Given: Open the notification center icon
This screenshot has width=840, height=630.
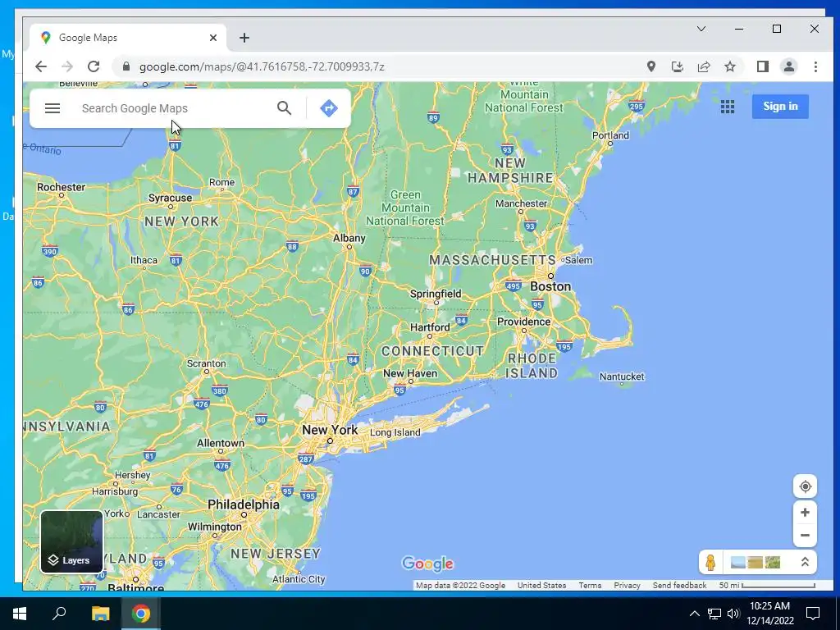Looking at the screenshot, I should tap(813, 614).
